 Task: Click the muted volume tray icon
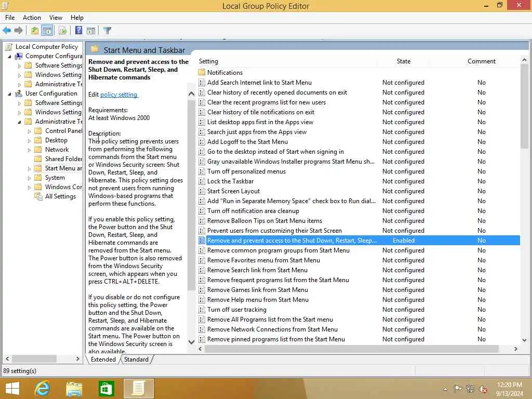click(483, 389)
